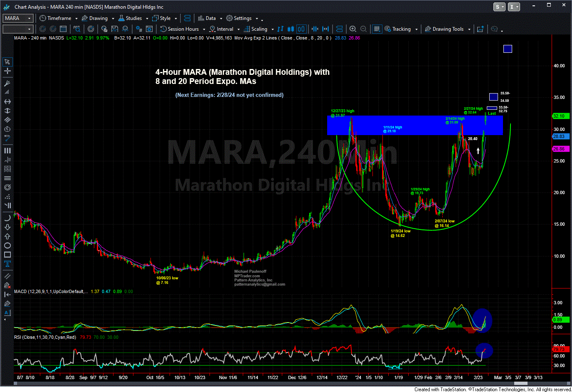Click the RSI study legend text
This screenshot has height=392, width=572.
tap(45, 337)
